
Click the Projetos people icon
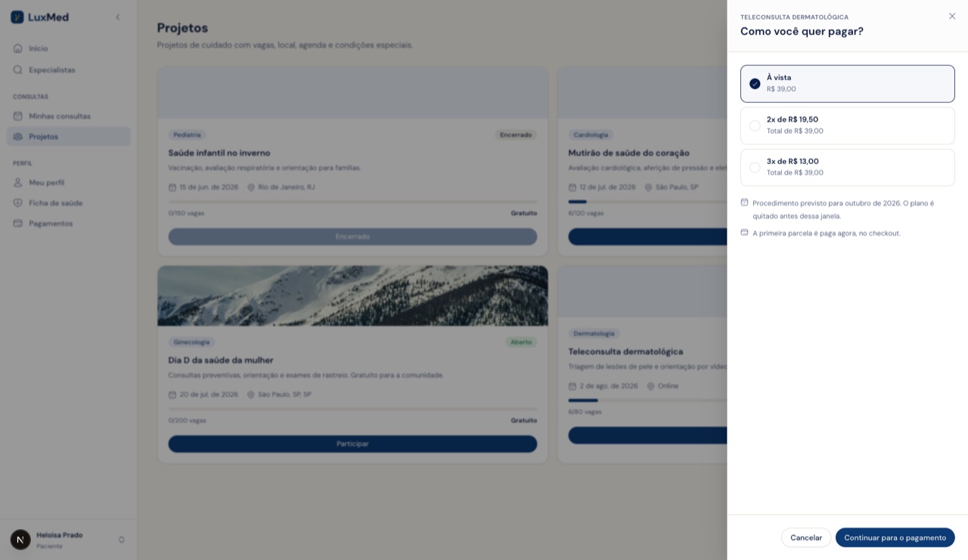tap(18, 136)
